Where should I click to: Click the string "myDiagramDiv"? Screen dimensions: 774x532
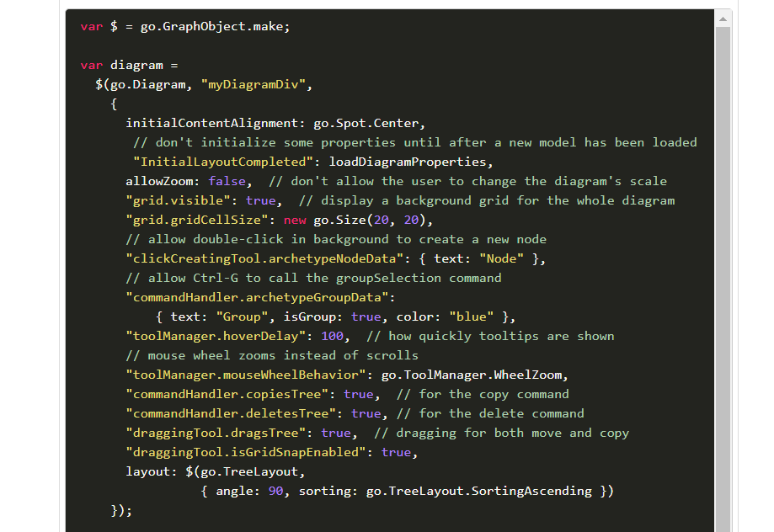[x=254, y=84]
